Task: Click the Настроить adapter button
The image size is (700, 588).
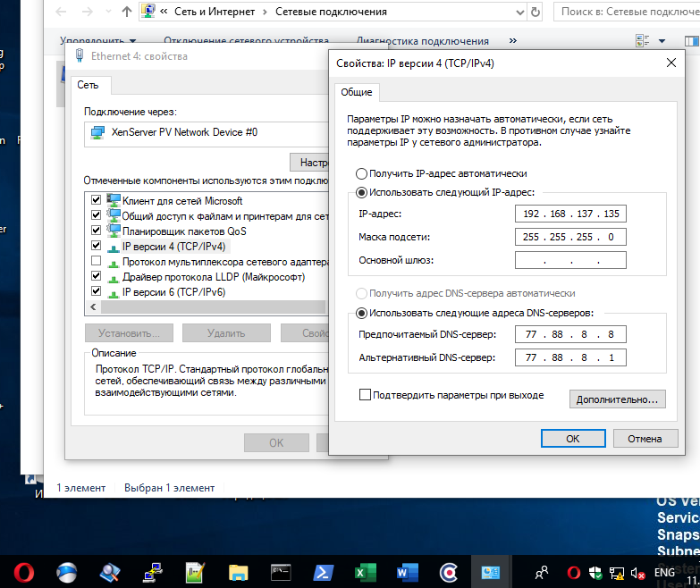Action: [309, 163]
